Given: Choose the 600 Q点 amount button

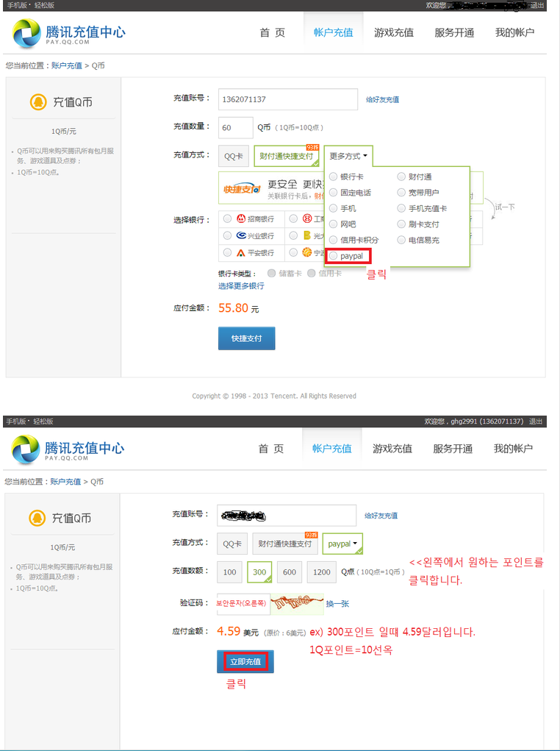Looking at the screenshot, I should click(290, 572).
